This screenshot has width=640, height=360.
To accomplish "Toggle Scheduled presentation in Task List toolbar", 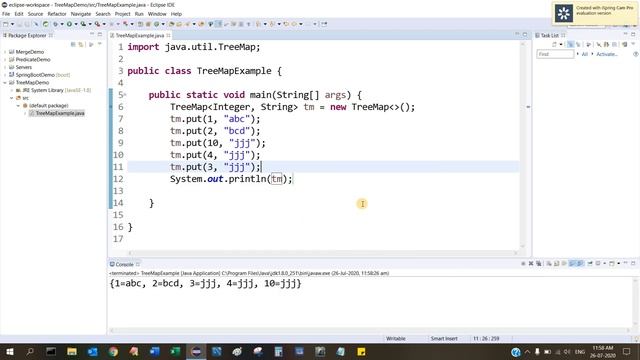I will tap(578, 44).
